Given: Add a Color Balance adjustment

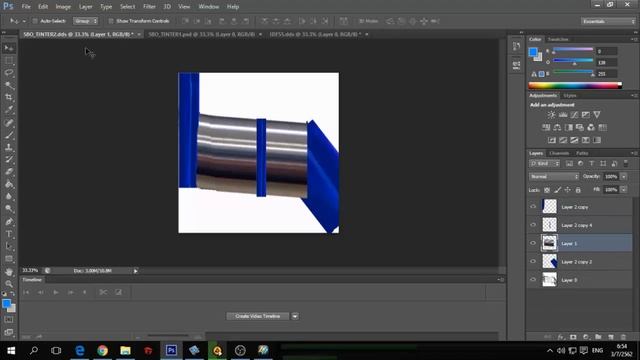Looking at the screenshot, I should pyautogui.click(x=557, y=127).
